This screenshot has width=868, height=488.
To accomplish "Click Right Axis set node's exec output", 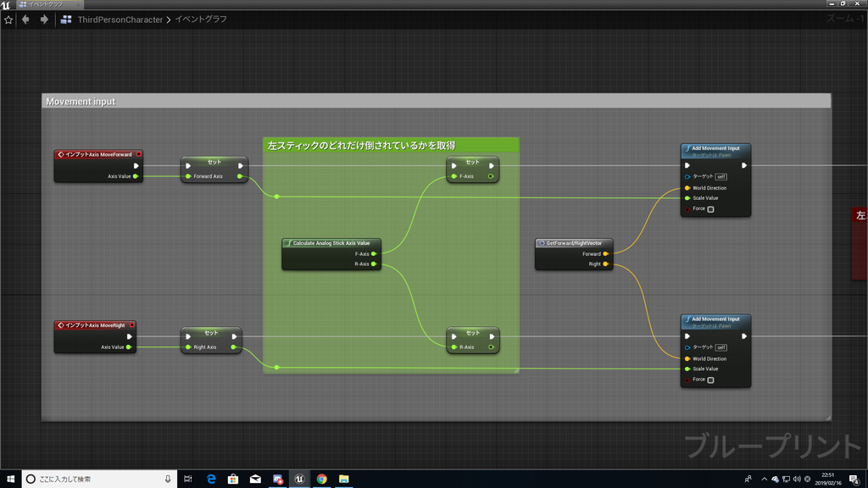I will pyautogui.click(x=234, y=336).
